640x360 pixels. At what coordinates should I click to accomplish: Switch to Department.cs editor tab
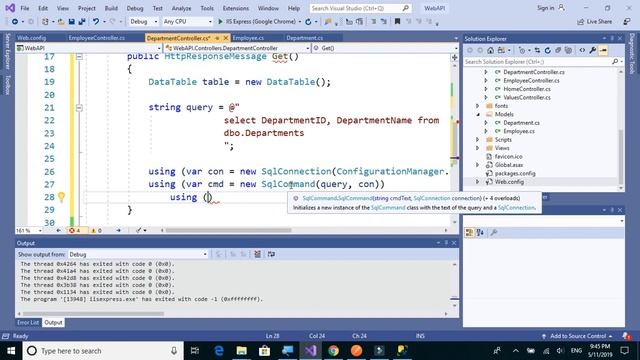[304, 38]
